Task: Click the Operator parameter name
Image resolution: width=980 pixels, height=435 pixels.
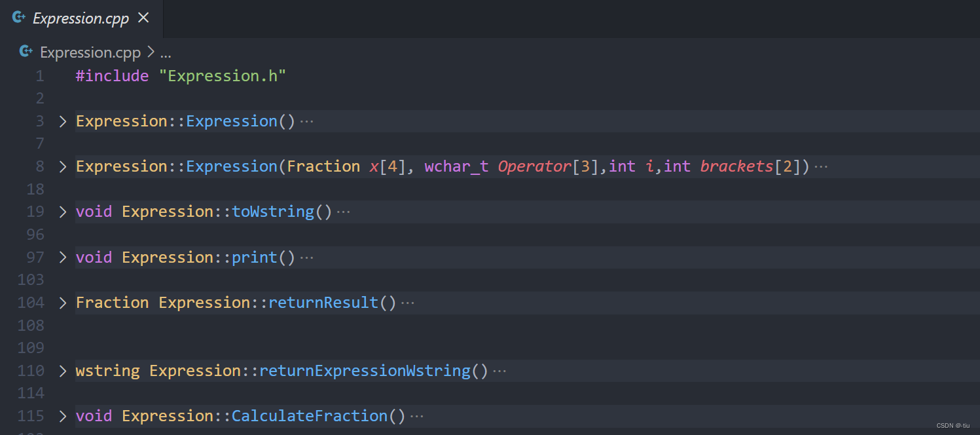Action: coord(535,166)
